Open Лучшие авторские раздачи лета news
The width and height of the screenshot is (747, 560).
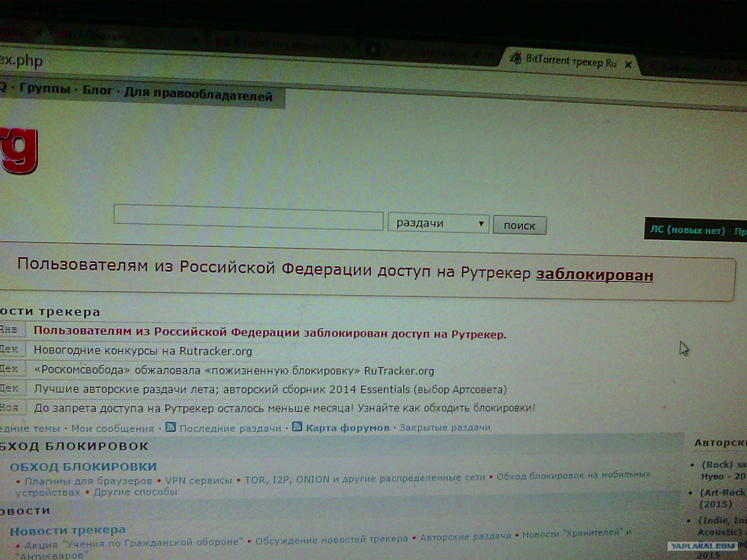click(x=270, y=389)
